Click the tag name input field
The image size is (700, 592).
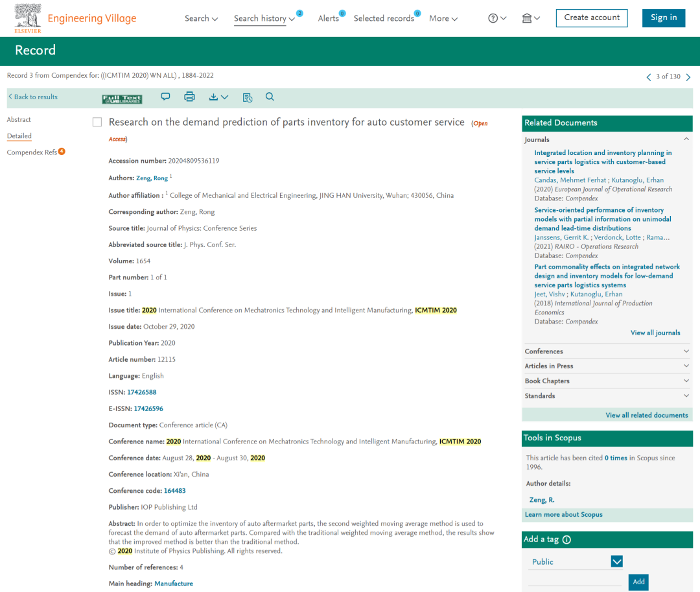pos(574,581)
